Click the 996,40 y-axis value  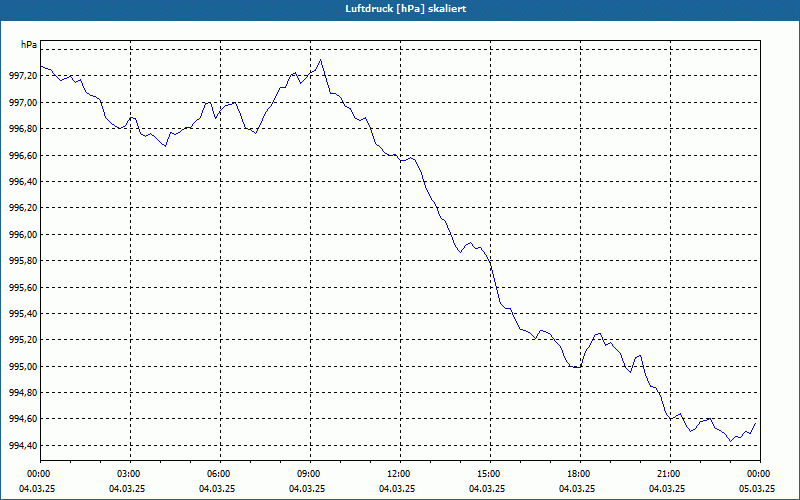pos(23,182)
